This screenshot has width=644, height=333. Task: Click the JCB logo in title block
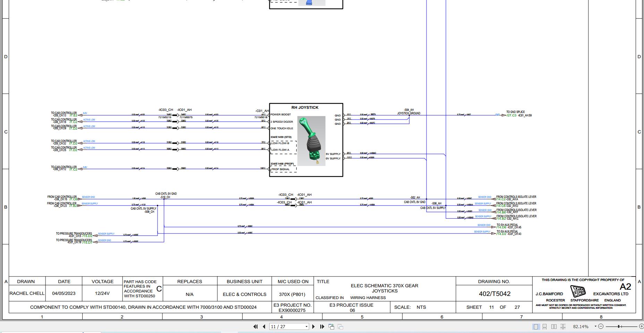pyautogui.click(x=578, y=291)
